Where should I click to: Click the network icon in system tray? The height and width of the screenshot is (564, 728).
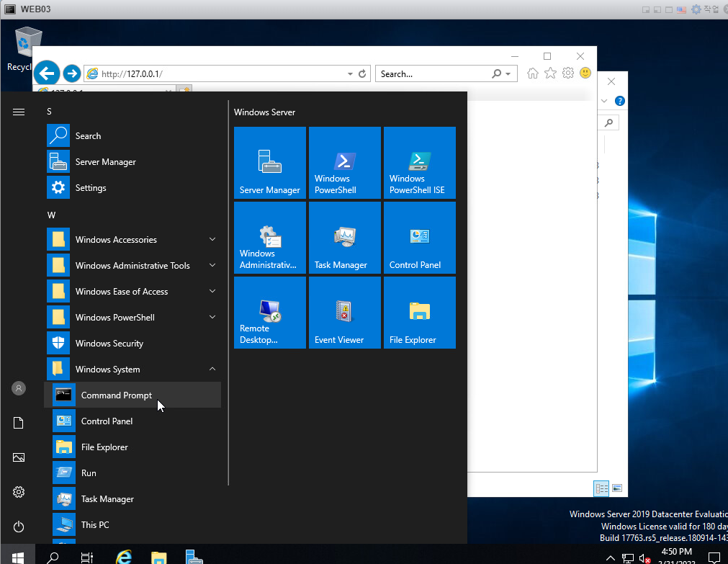tap(628, 558)
